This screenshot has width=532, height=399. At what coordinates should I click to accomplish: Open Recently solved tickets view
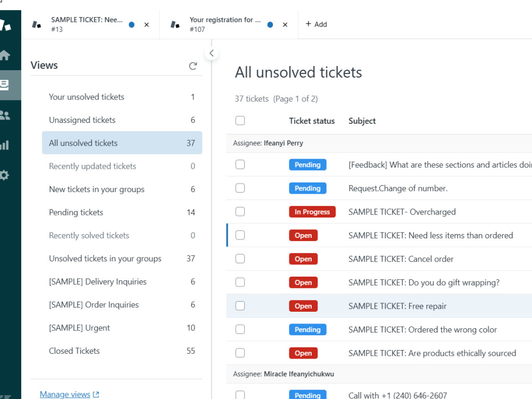[122, 236]
